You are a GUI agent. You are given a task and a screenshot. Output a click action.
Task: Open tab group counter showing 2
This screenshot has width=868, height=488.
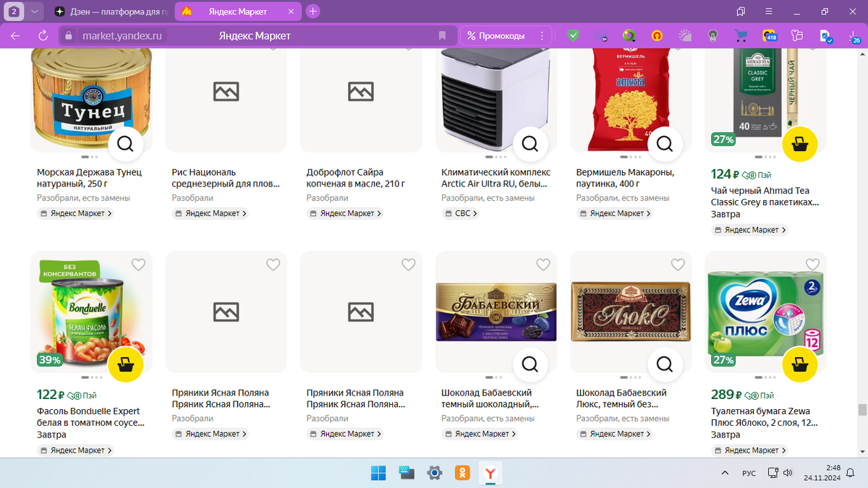pyautogui.click(x=14, y=12)
